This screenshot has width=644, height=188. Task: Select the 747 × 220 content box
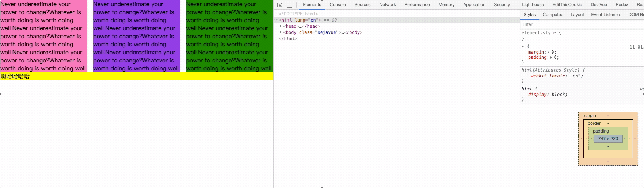click(x=608, y=139)
